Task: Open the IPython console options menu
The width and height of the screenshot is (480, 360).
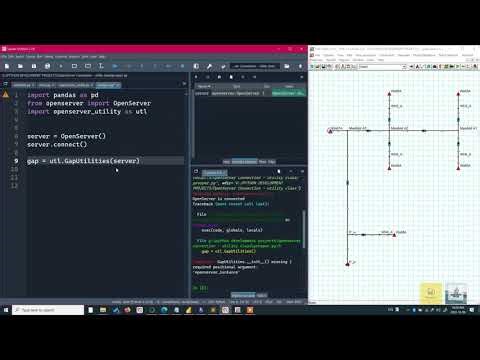Action: [x=302, y=171]
